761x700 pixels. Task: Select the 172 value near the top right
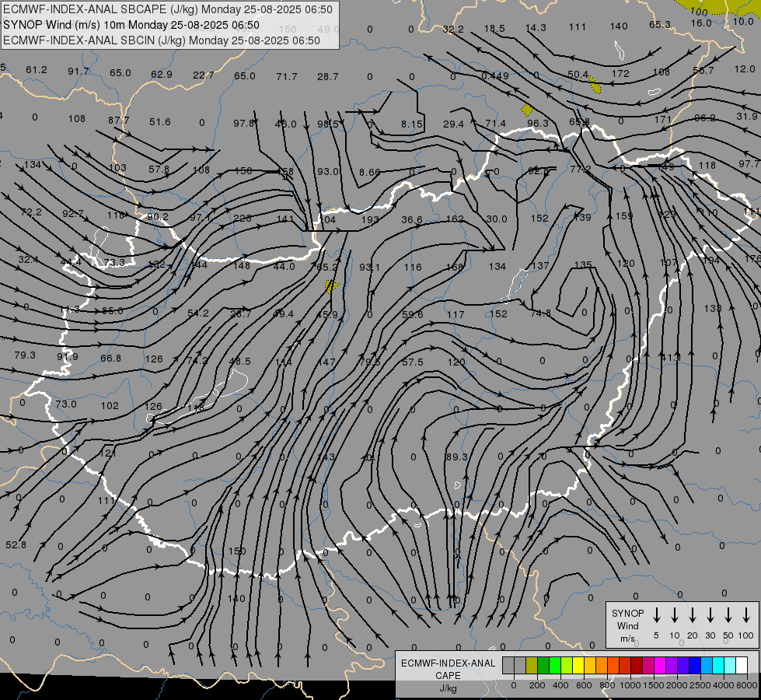pos(620,73)
